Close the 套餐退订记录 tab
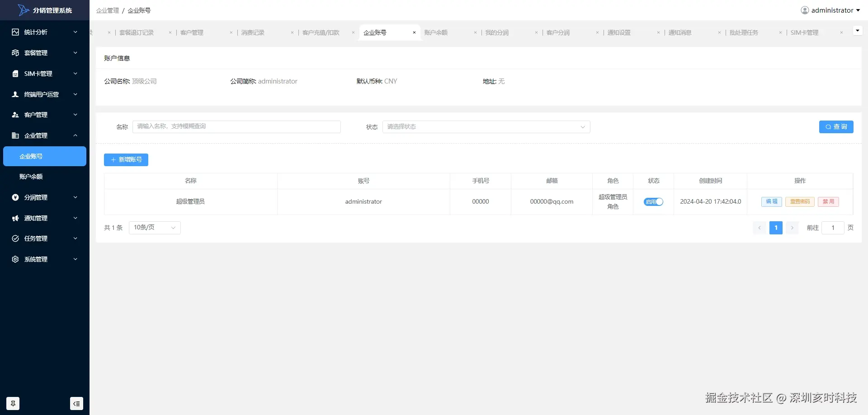Screen dimensions: 868x415 170,33
